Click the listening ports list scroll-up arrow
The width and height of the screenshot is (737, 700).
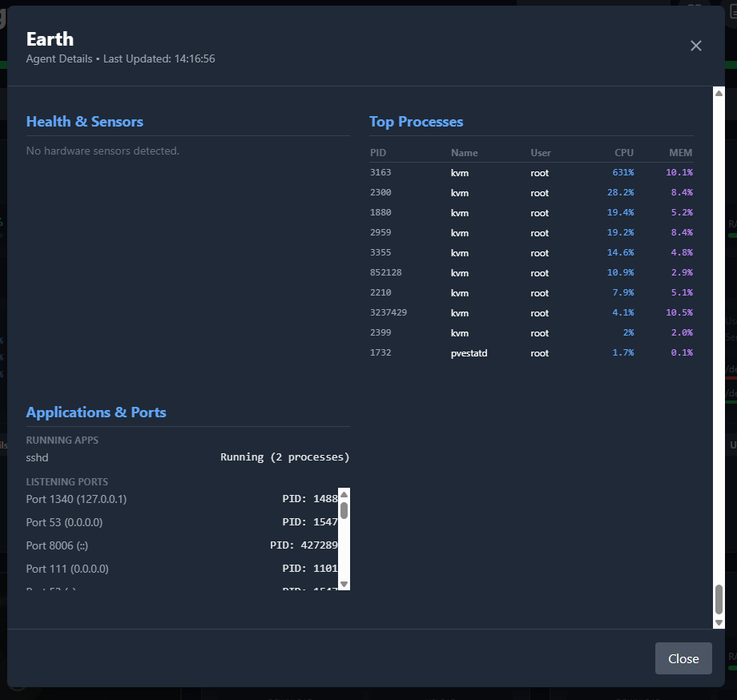[344, 494]
